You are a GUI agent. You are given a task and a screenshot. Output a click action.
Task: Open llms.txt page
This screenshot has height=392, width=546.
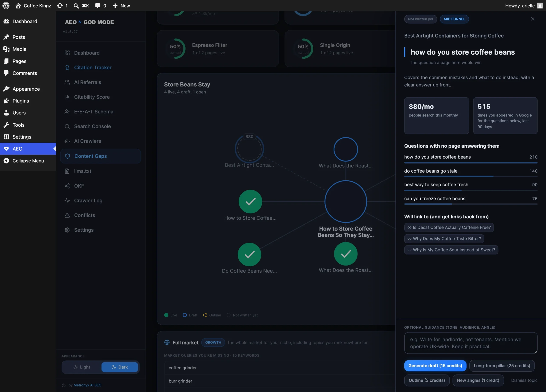pos(100,171)
